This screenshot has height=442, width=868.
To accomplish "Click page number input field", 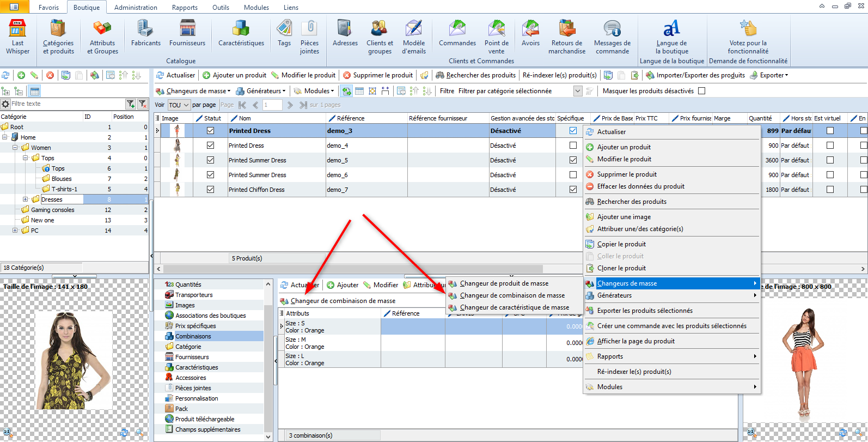I will [x=272, y=105].
